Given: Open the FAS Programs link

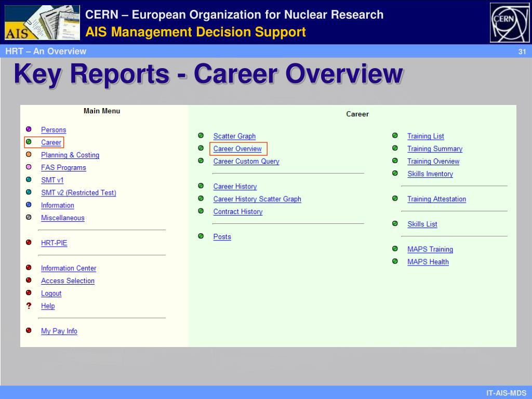Looking at the screenshot, I should (x=63, y=167).
